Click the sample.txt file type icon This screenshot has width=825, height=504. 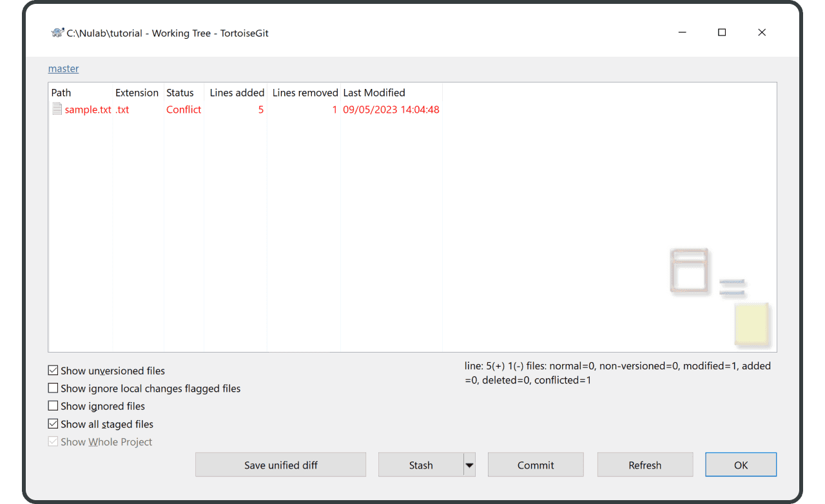tap(57, 109)
